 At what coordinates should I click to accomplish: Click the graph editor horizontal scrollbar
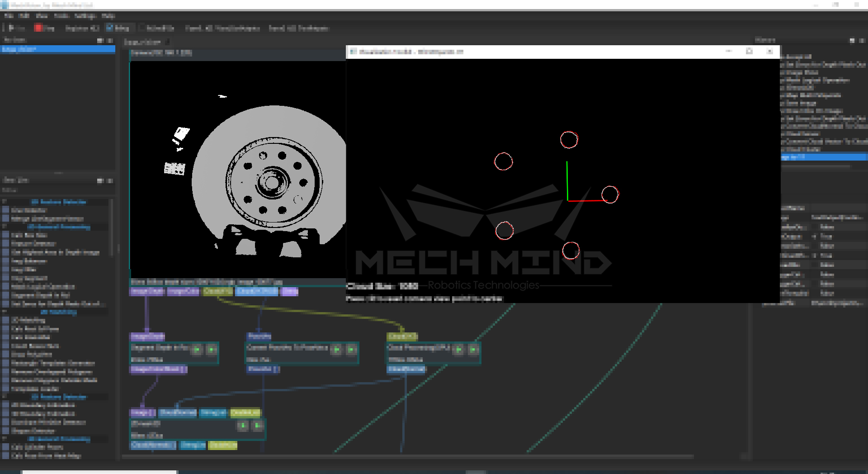[x=408, y=456]
